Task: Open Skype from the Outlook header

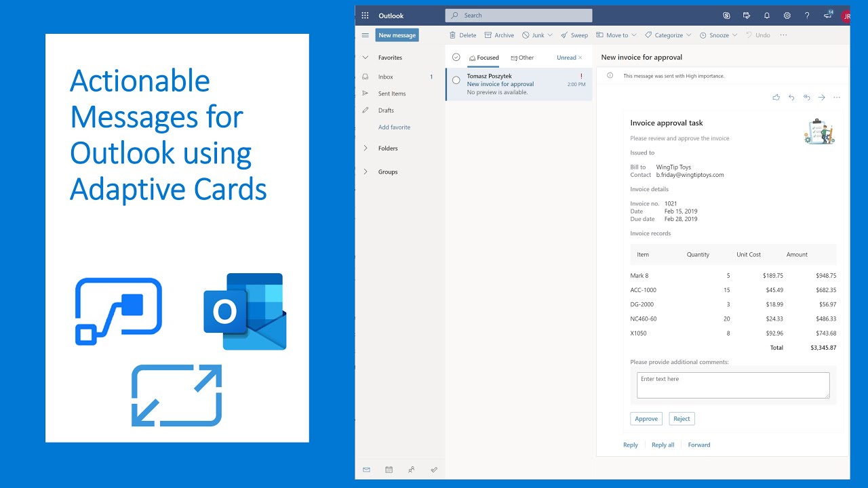Action: tap(727, 16)
